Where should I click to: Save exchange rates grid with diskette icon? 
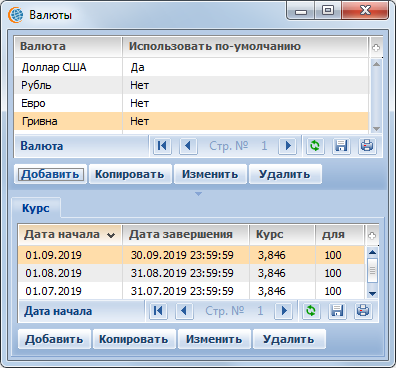tap(337, 311)
